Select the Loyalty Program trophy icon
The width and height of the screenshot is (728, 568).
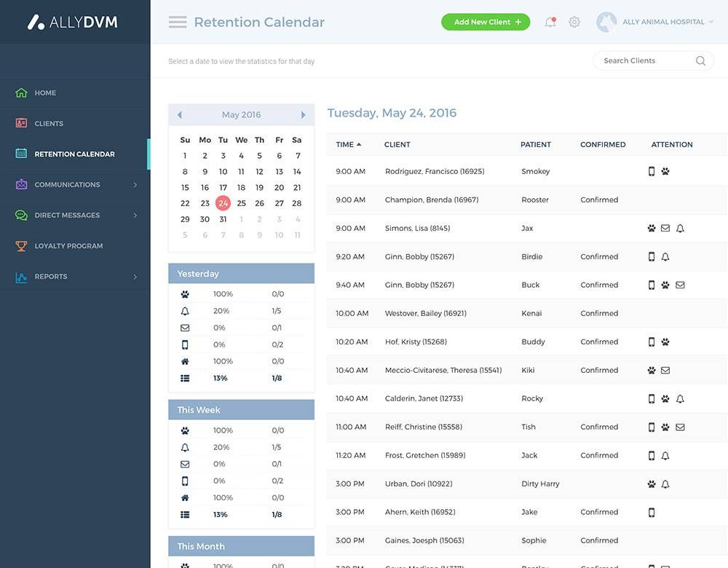tap(20, 245)
